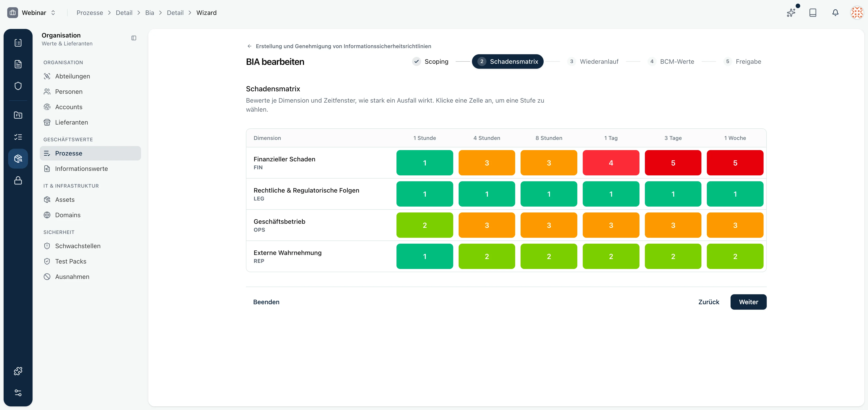Open the AI sparkle assistant icon

[x=791, y=13]
